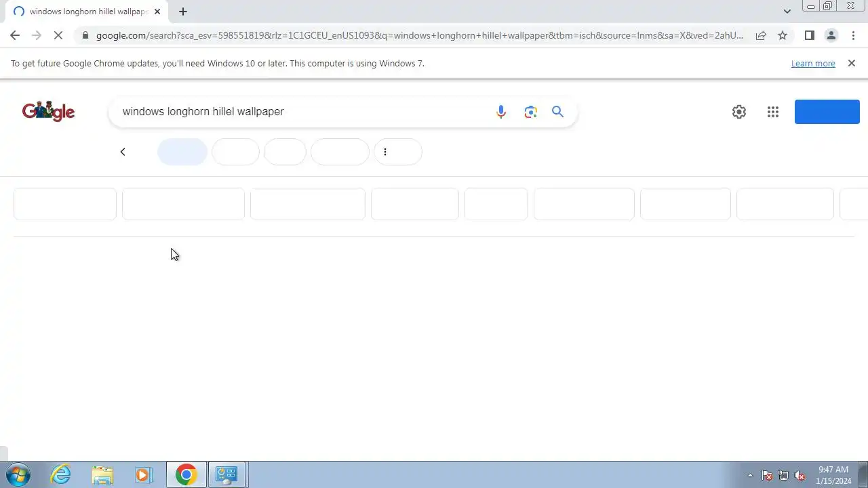The width and height of the screenshot is (868, 488).
Task: Select the highlighted first search filter chip
Action: [x=182, y=152]
